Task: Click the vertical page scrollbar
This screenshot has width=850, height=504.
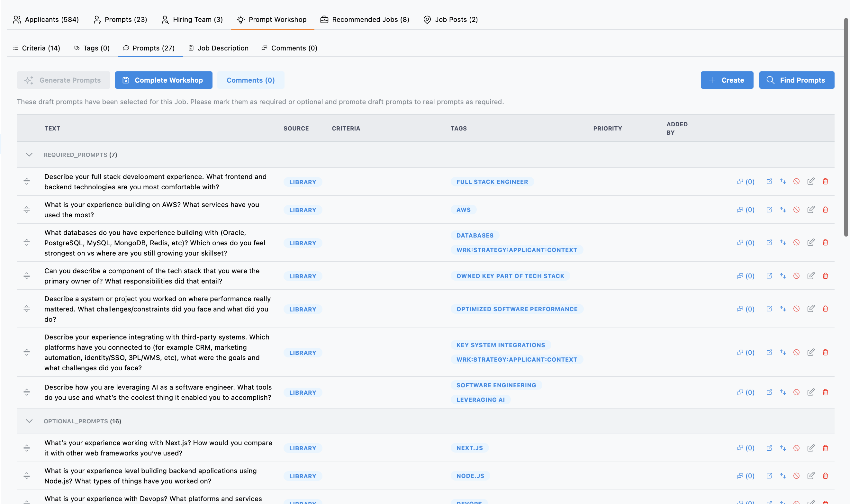Action: coord(846,127)
